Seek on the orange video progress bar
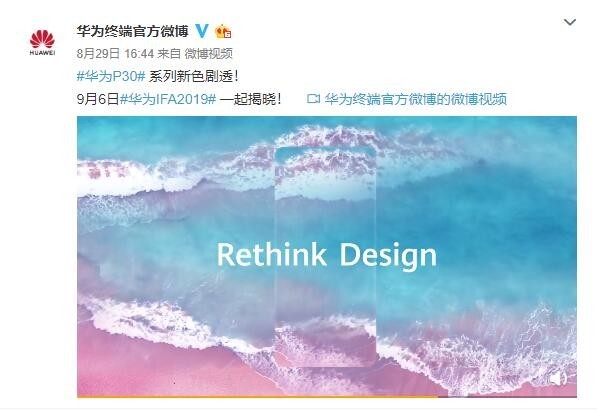597x411 pixels. tap(257, 397)
